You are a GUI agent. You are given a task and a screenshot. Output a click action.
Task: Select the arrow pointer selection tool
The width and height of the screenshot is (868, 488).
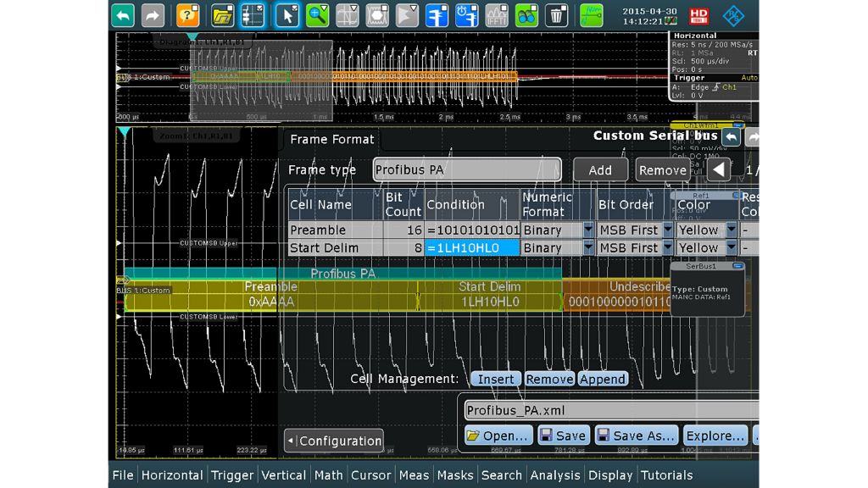pyautogui.click(x=287, y=15)
